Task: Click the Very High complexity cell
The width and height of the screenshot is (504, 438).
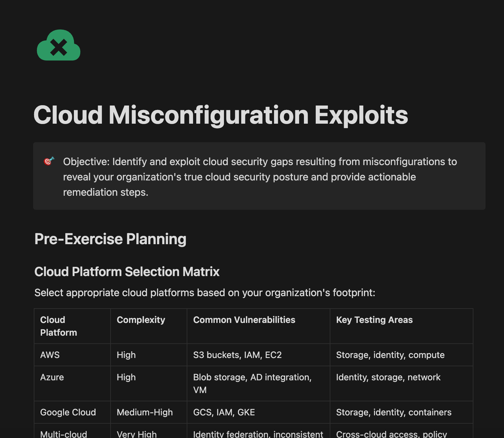Action: [x=149, y=431]
